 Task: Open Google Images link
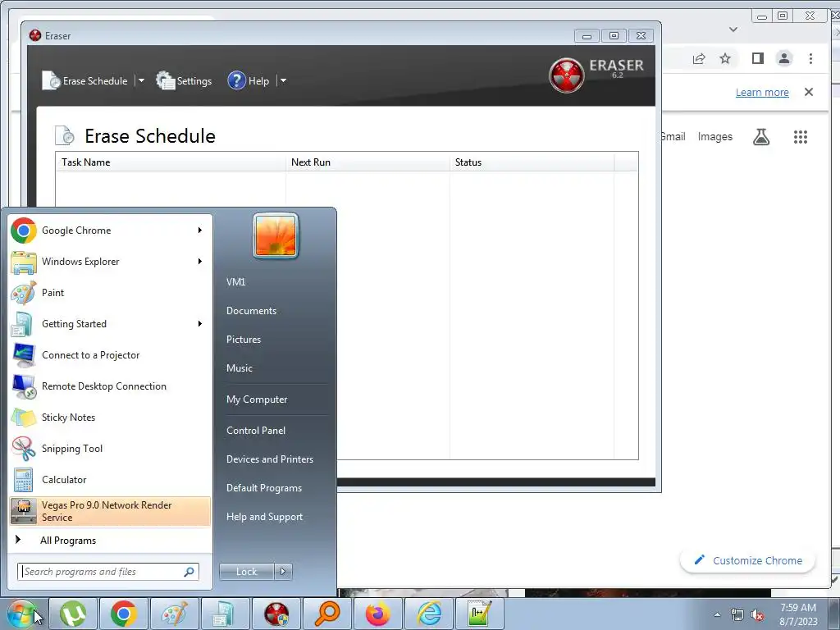(714, 137)
